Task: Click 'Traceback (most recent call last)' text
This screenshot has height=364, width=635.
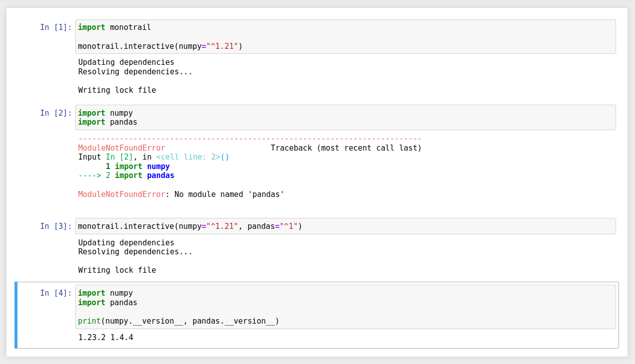Action: click(x=346, y=148)
